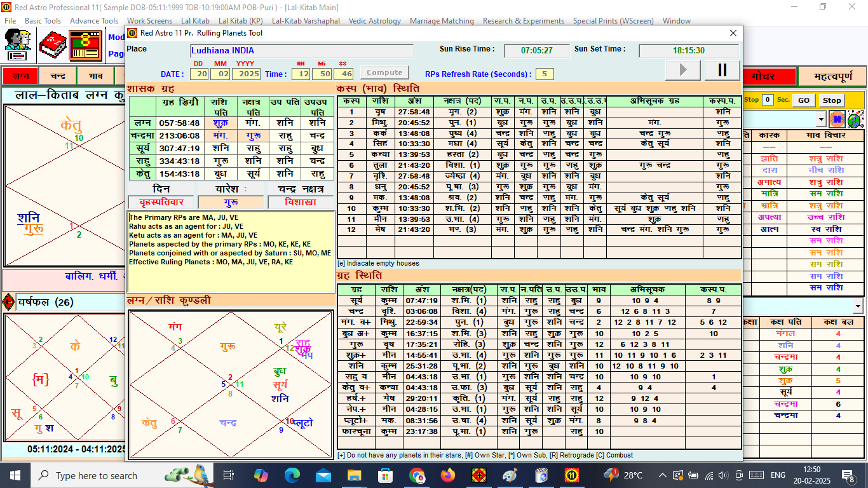Click the RPs Refresh Rate seconds field
Image resolution: width=868 pixels, height=488 pixels.
coord(545,74)
